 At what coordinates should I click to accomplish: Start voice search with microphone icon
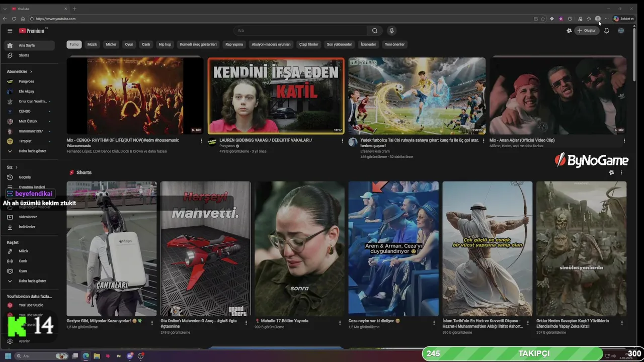click(x=391, y=31)
